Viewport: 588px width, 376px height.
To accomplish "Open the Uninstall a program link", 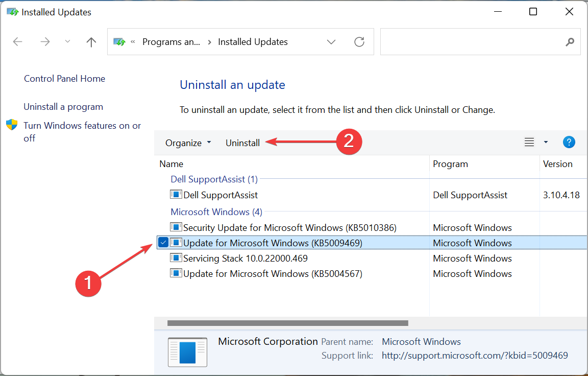I will (63, 107).
